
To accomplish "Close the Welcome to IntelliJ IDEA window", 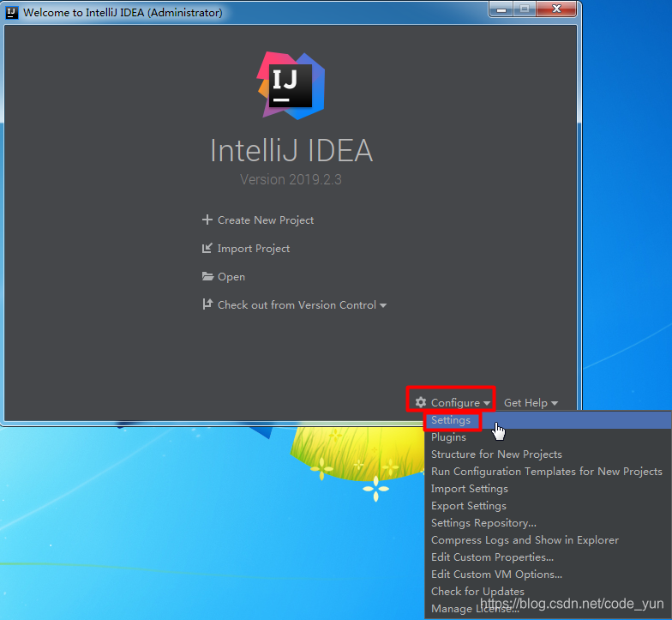I will coord(556,9).
